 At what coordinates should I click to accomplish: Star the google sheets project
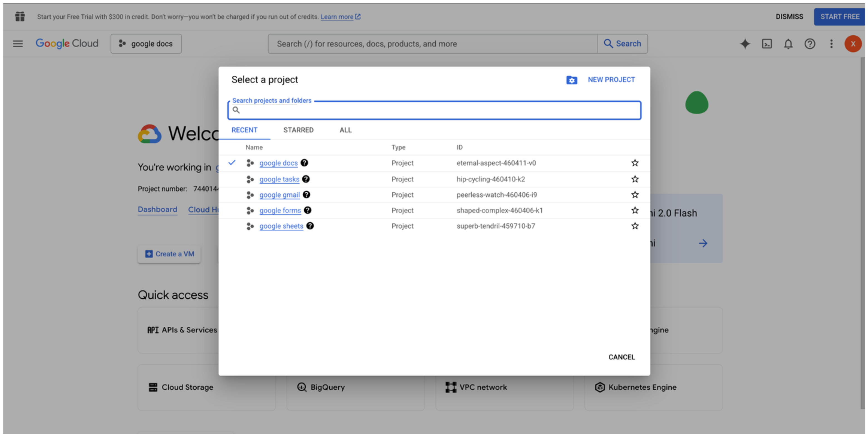(635, 226)
